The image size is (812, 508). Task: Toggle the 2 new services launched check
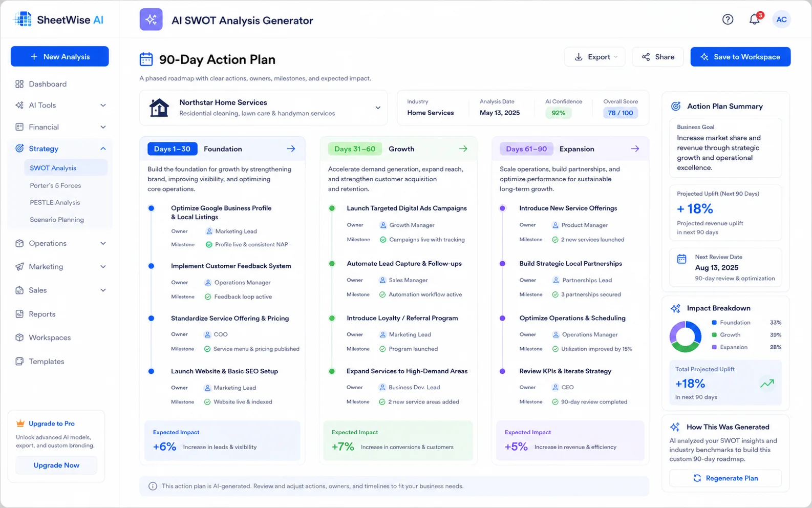click(x=555, y=240)
